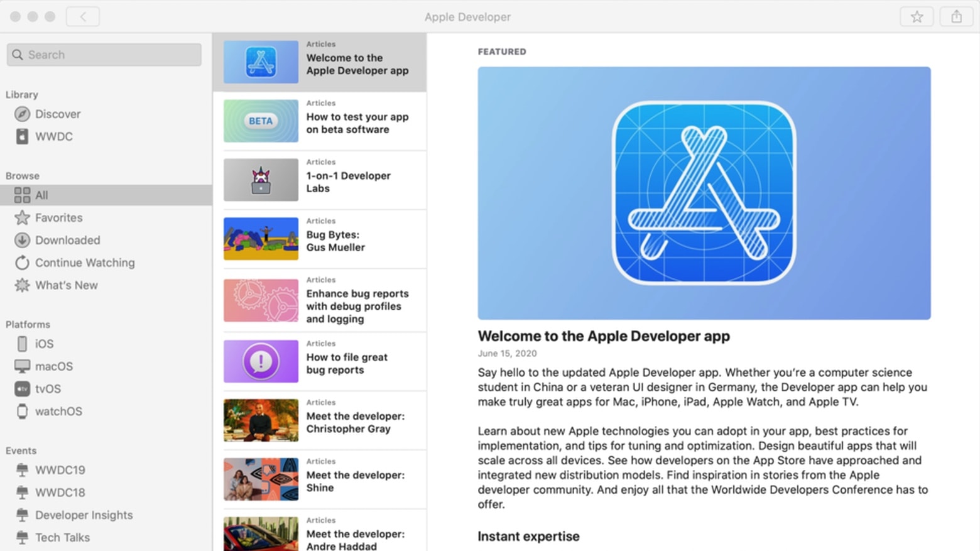
Task: Select the macOS platform
Action: [53, 366]
